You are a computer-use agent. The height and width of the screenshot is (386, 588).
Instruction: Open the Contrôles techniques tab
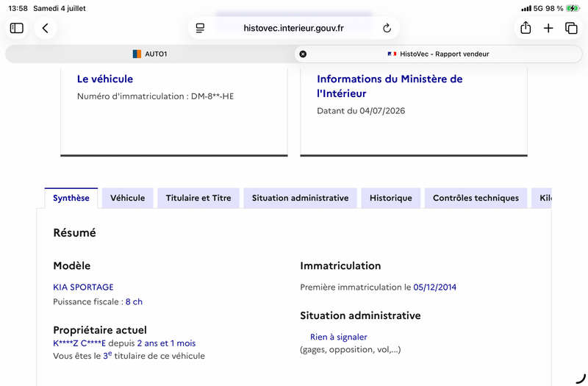pyautogui.click(x=476, y=198)
